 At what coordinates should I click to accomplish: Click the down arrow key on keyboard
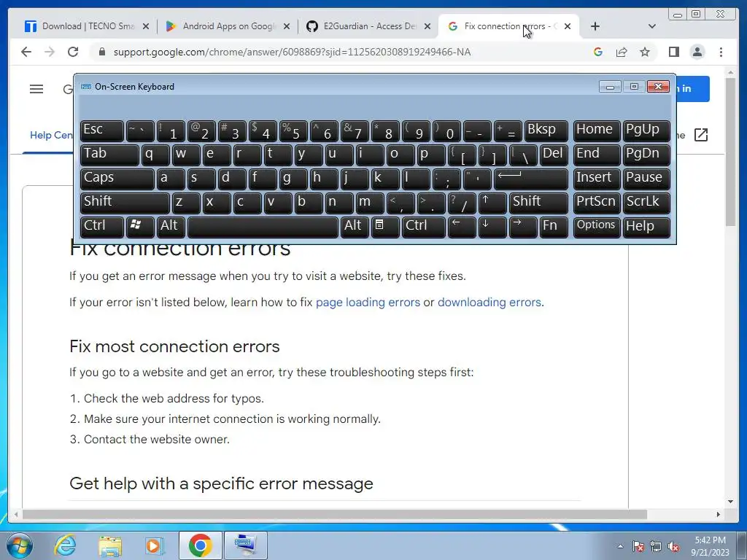pyautogui.click(x=492, y=227)
